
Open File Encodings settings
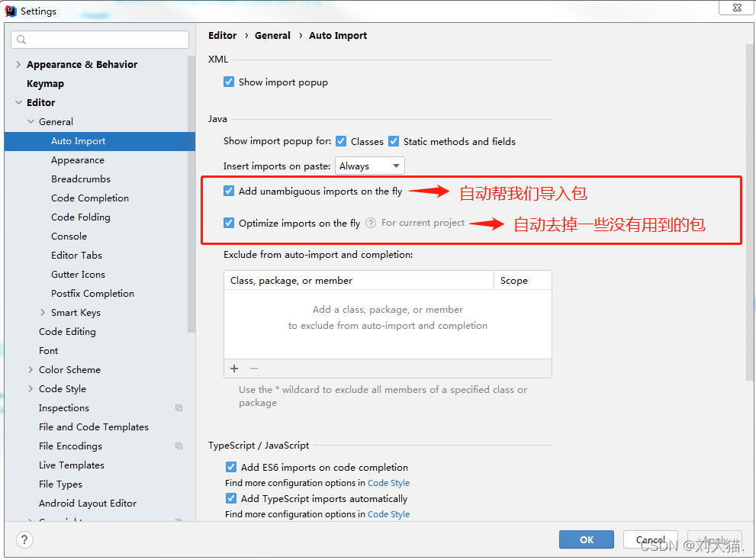[70, 446]
